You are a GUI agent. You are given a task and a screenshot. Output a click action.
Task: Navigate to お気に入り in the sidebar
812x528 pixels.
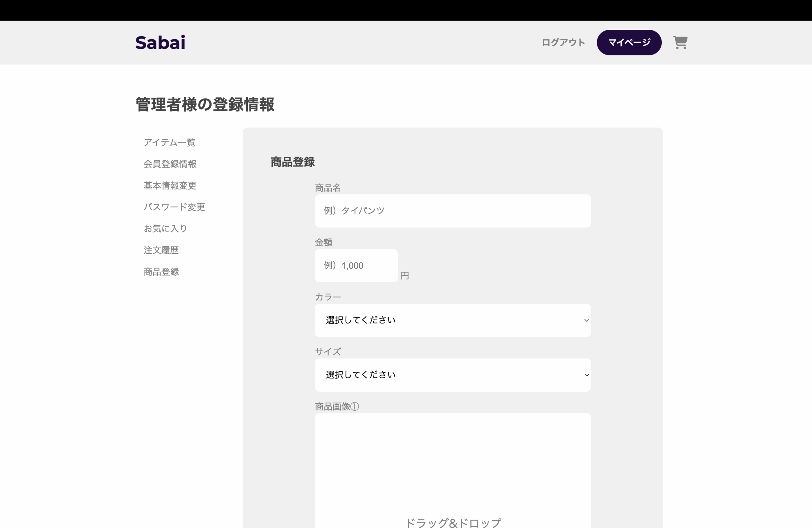tap(166, 229)
